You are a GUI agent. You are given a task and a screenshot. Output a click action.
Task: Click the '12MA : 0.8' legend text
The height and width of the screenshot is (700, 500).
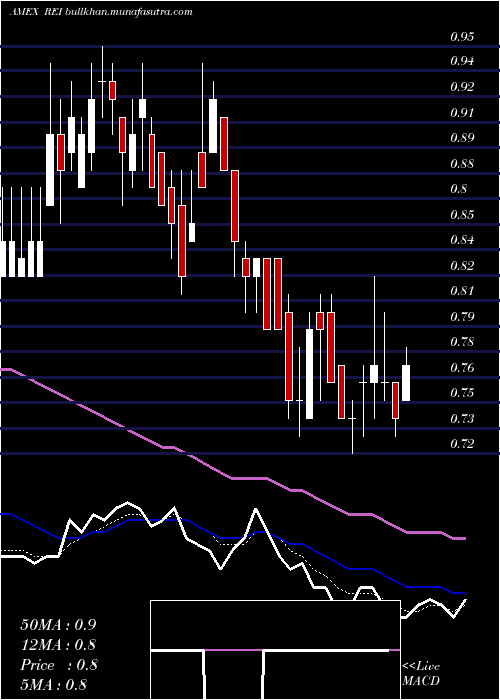pos(58,645)
